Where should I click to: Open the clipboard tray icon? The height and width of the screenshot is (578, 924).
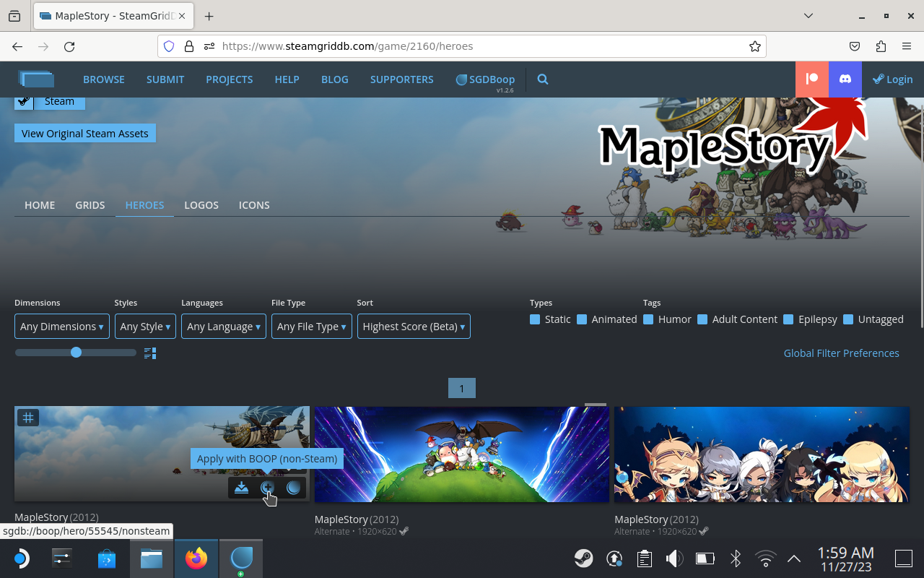(x=645, y=558)
